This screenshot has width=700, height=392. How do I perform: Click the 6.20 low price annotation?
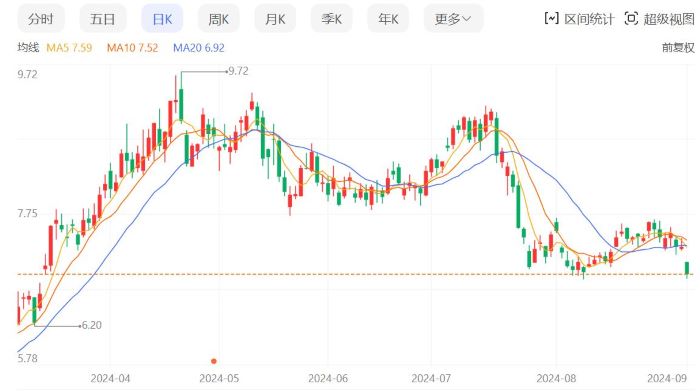coord(92,325)
